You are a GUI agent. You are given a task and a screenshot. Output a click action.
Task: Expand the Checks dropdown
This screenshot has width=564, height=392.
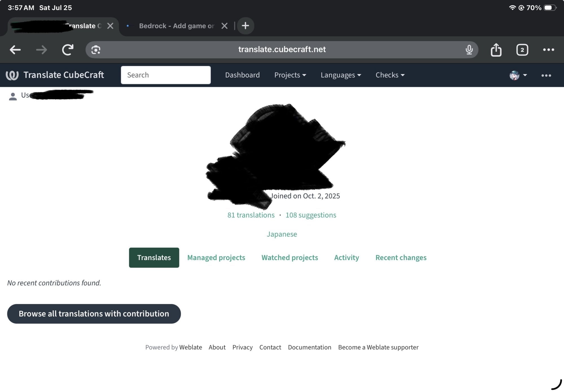tap(390, 75)
